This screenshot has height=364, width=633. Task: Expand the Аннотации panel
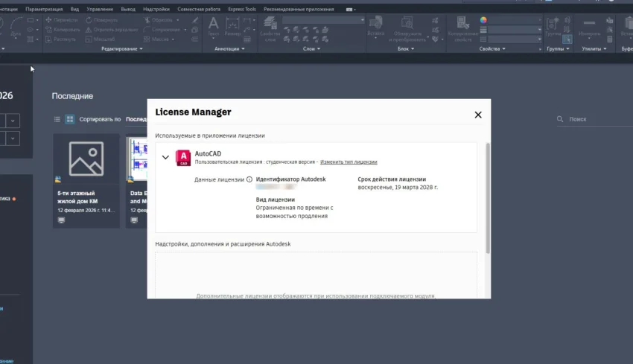point(229,49)
